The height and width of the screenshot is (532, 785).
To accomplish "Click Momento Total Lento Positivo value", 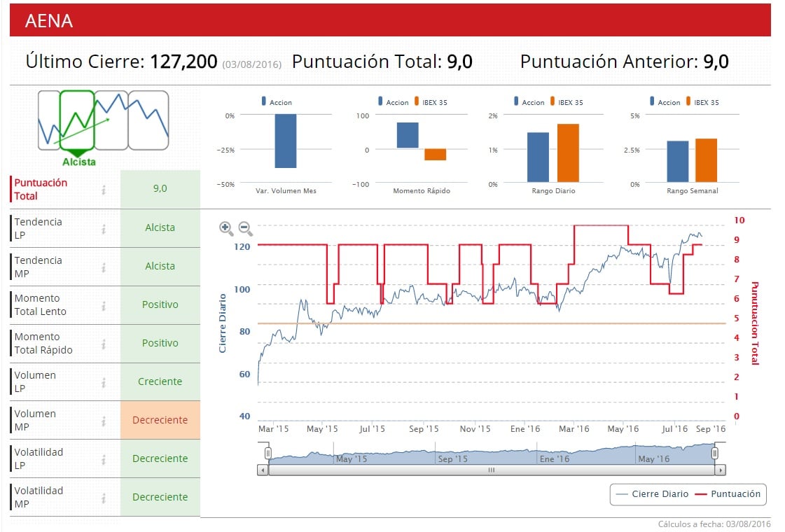I will pyautogui.click(x=160, y=304).
